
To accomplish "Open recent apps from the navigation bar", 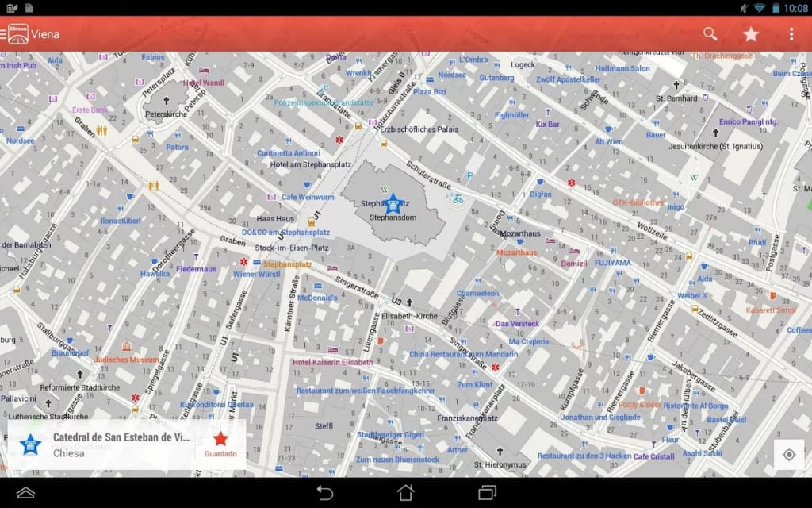I will 485,492.
